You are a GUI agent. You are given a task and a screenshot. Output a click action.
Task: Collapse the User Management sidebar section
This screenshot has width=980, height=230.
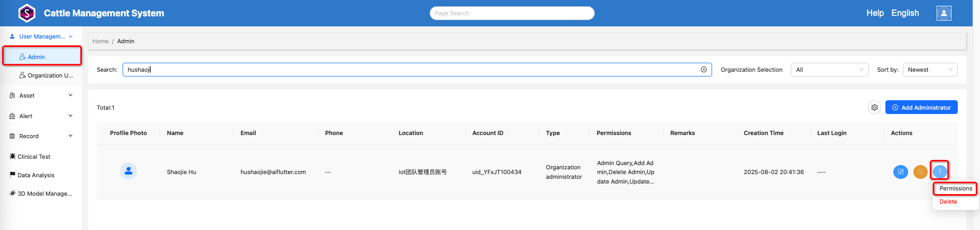41,36
